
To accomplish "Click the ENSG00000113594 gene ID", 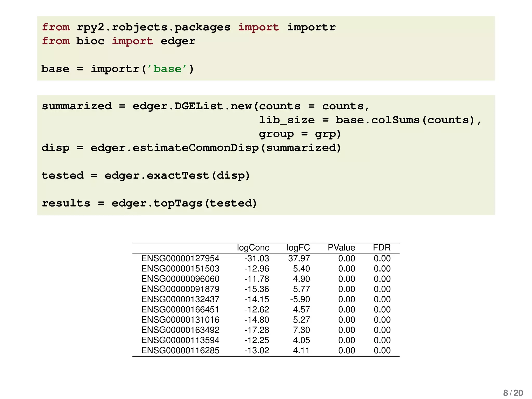I will 180,340.
